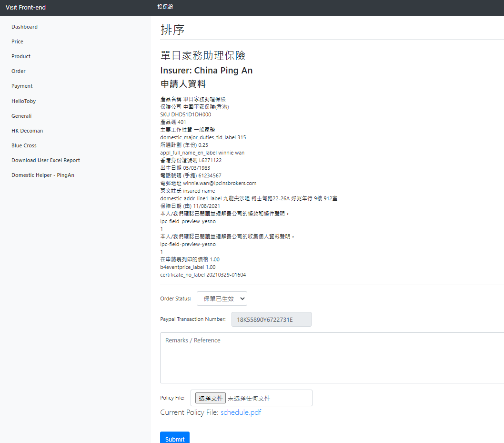Focus the Remarks / Reference textarea
This screenshot has width=504, height=443.
point(332,358)
